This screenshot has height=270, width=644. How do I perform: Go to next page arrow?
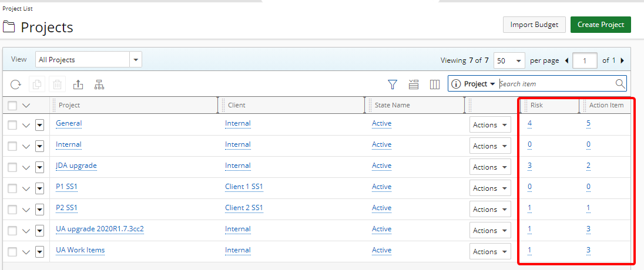pyautogui.click(x=622, y=60)
